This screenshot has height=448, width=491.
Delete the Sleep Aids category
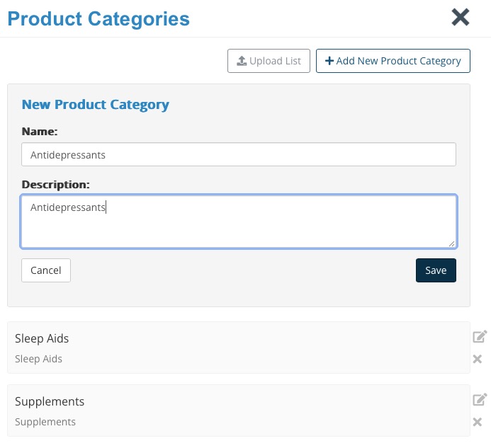point(478,359)
